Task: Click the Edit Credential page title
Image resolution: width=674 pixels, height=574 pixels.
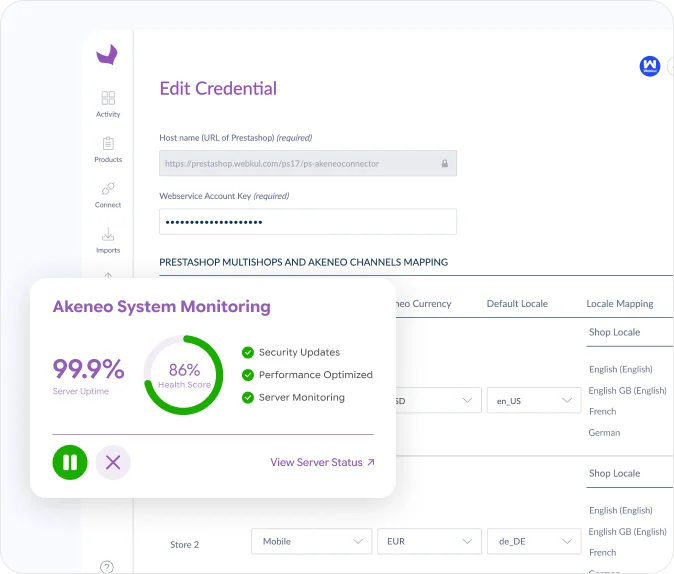Action: 218,89
